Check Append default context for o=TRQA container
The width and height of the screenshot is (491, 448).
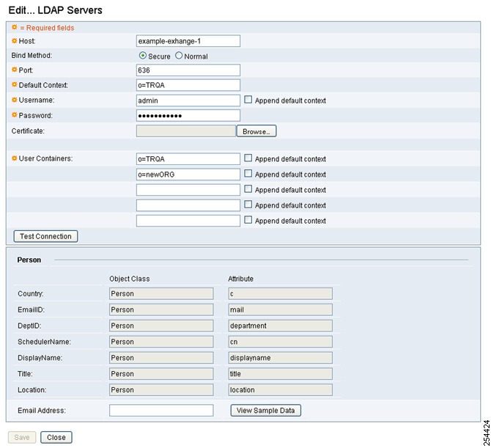click(x=248, y=158)
